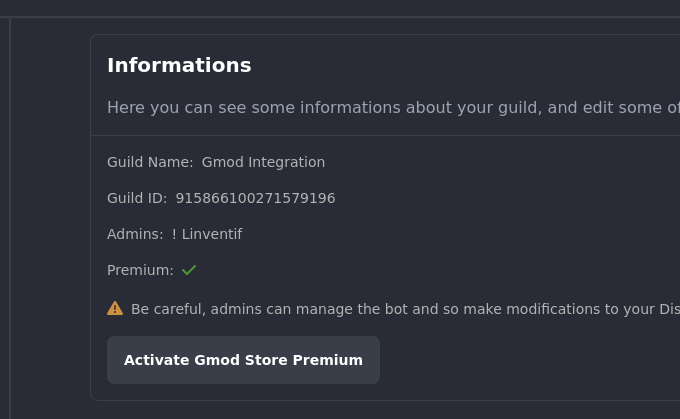Click the Gmod Integration guild name value

pyautogui.click(x=263, y=162)
